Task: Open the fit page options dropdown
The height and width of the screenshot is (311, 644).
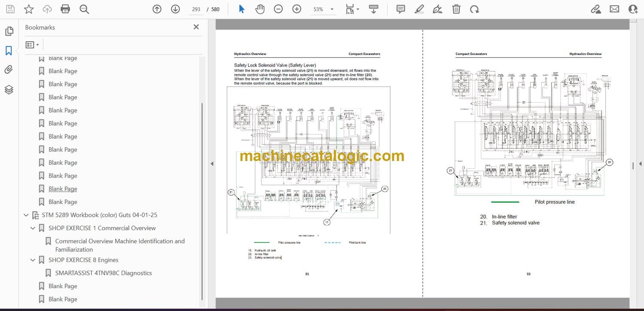Action: (x=352, y=9)
